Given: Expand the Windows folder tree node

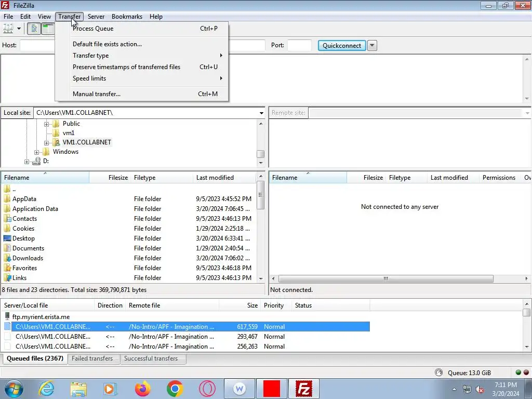Looking at the screenshot, I should [x=37, y=152].
